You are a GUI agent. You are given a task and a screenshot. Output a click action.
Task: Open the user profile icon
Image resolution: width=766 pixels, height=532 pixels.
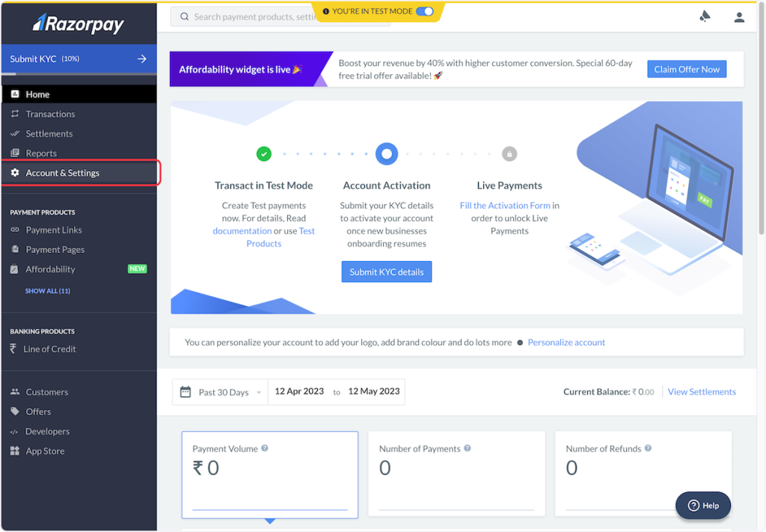pos(739,16)
